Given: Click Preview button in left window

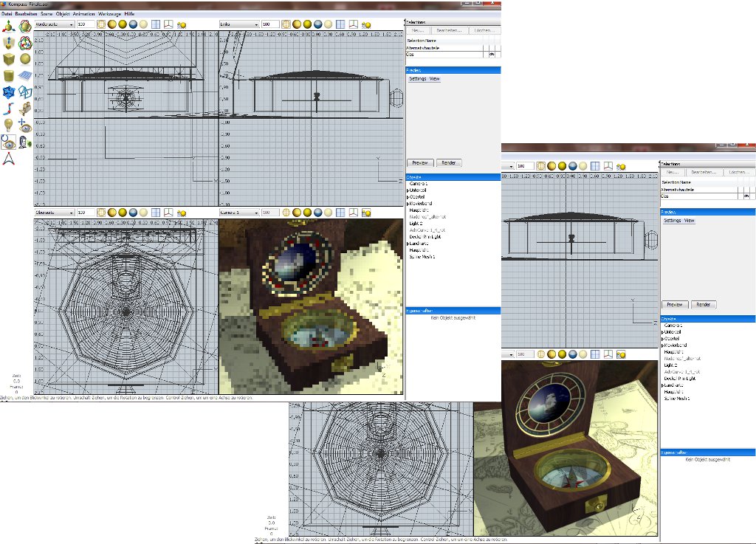Looking at the screenshot, I should coord(420,163).
